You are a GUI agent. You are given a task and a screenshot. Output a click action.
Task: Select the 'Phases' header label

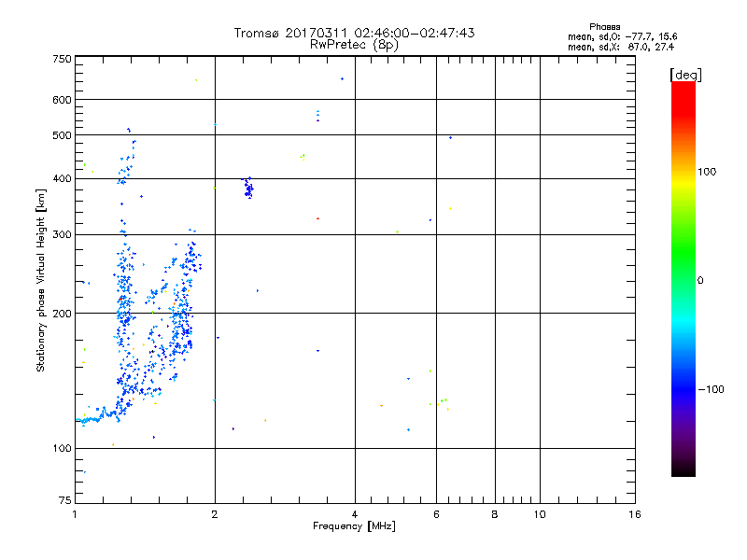[x=604, y=27]
